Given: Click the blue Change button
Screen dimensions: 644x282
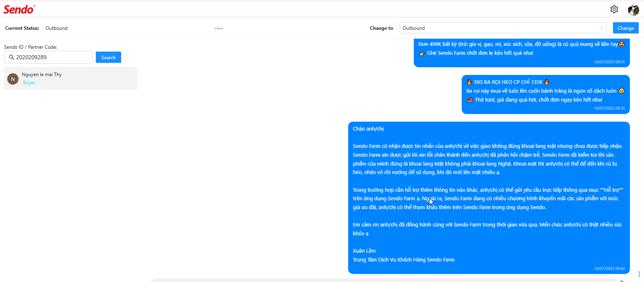Looking at the screenshot, I should (625, 28).
